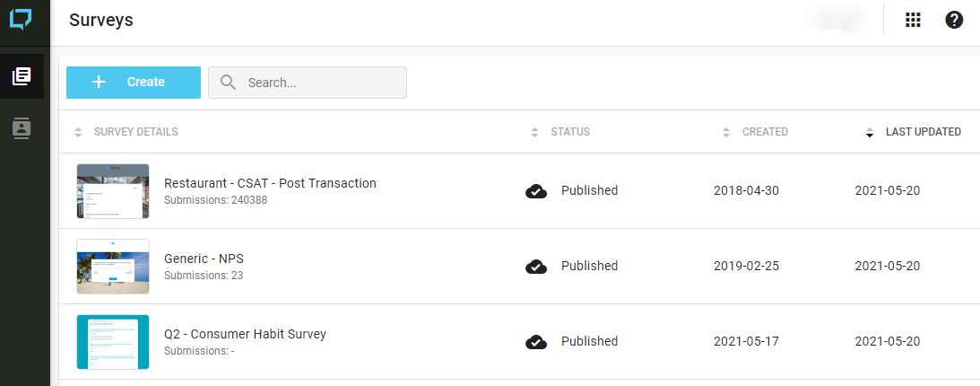This screenshot has height=386, width=980.
Task: Click the cloud icon for Q2 Consumer Habit Survey
Action: (536, 341)
